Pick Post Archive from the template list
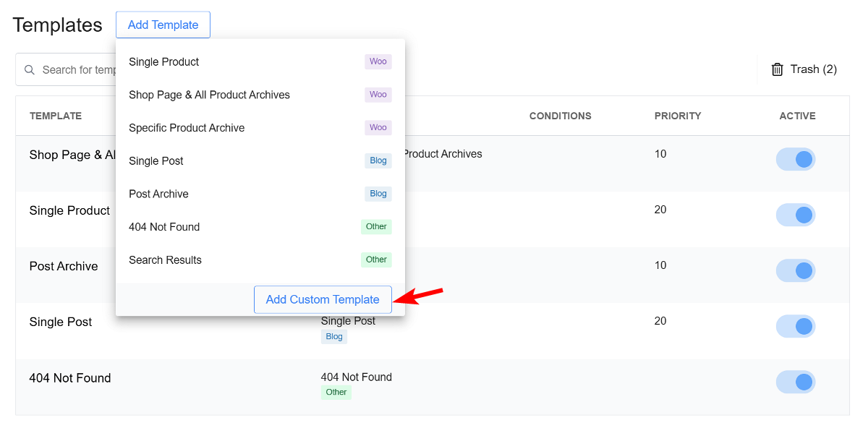This screenshot has width=868, height=428. (x=158, y=194)
